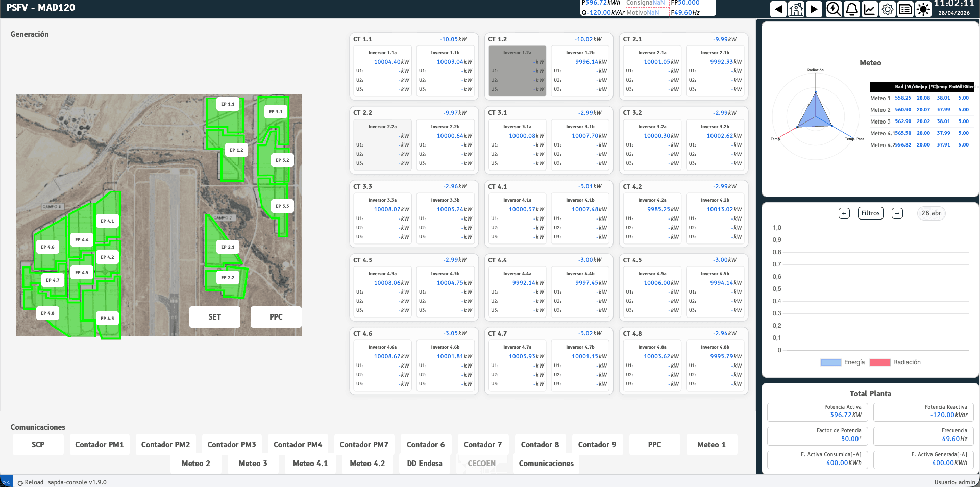
Task: Click the SET button on map
Action: coord(215,317)
